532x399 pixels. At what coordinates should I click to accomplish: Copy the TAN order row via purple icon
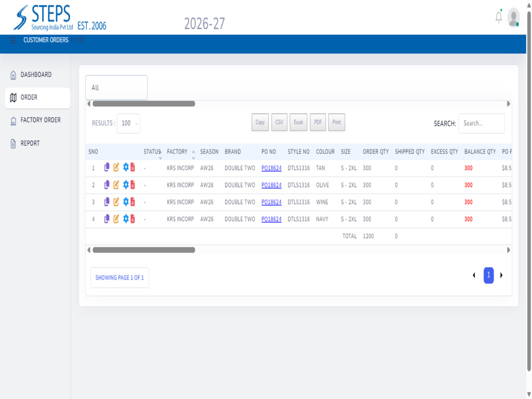click(x=106, y=167)
